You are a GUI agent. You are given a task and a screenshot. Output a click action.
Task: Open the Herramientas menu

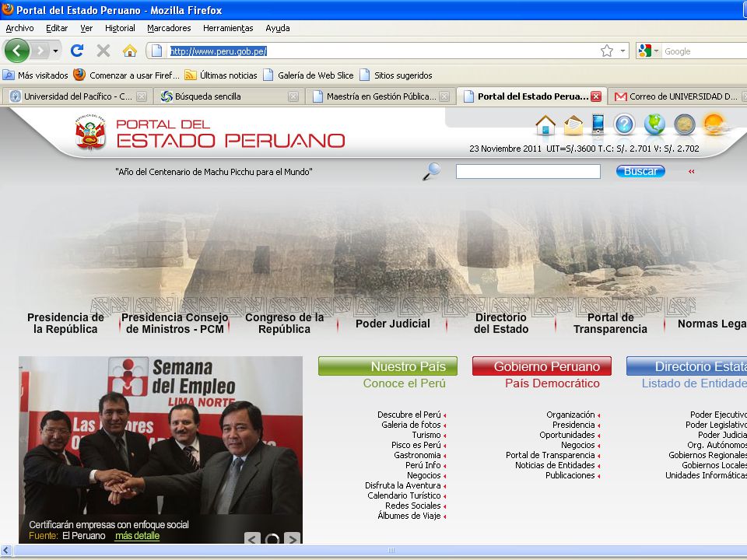[228, 28]
